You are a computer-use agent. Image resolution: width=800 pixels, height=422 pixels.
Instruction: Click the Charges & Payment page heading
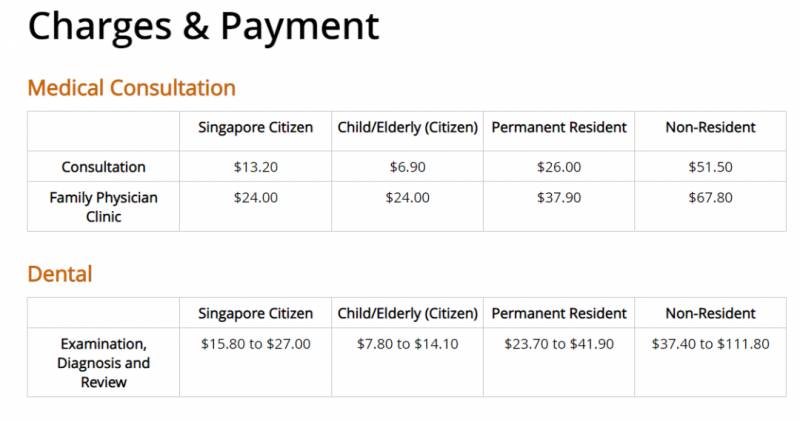[203, 28]
